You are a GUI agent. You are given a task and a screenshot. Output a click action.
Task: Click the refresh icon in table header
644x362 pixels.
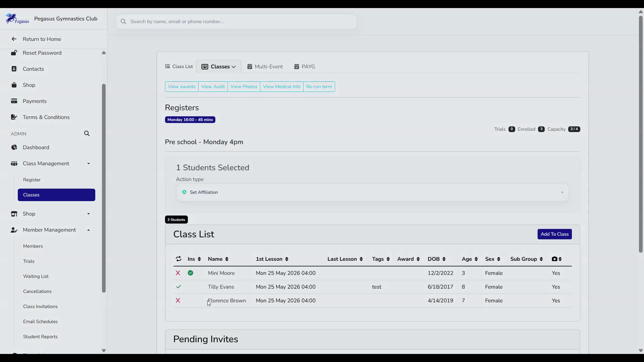click(178, 259)
